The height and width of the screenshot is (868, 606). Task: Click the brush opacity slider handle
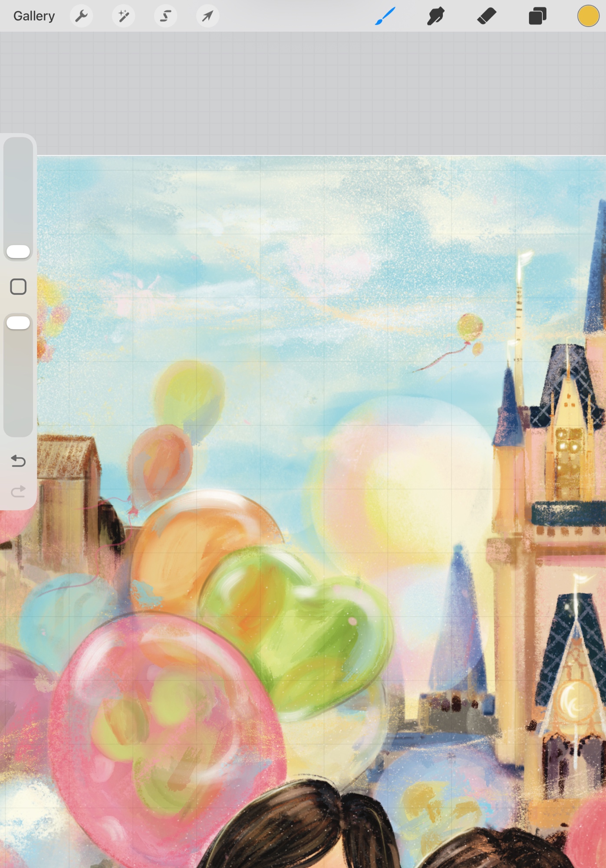18,322
